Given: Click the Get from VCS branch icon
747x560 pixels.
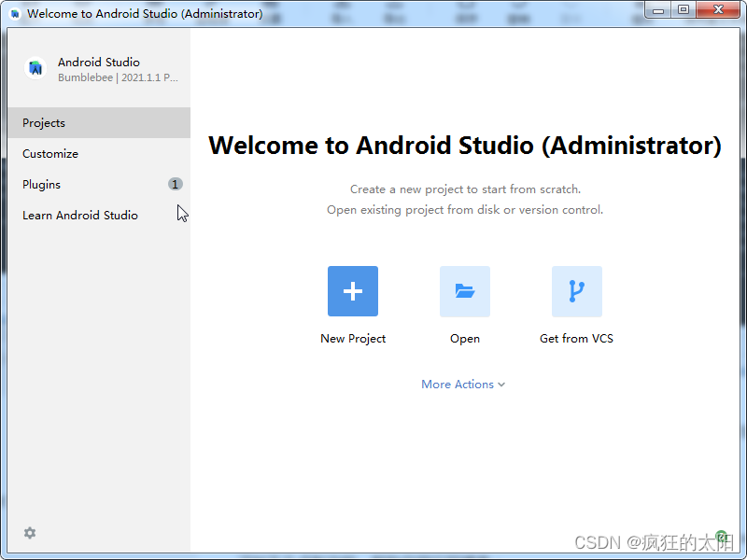Looking at the screenshot, I should [x=576, y=291].
